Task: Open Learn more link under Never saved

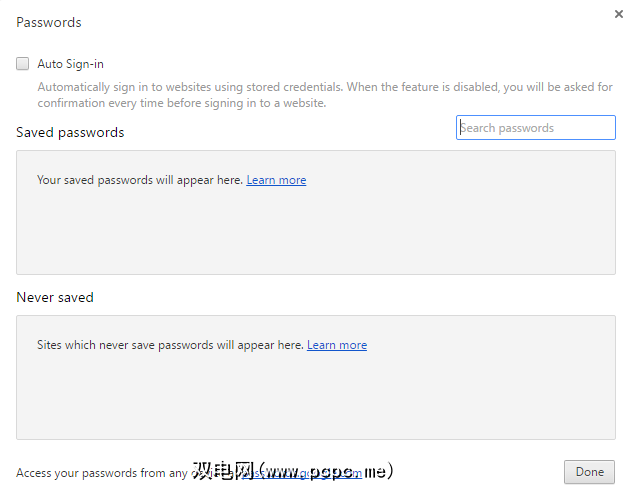Action: [x=337, y=345]
